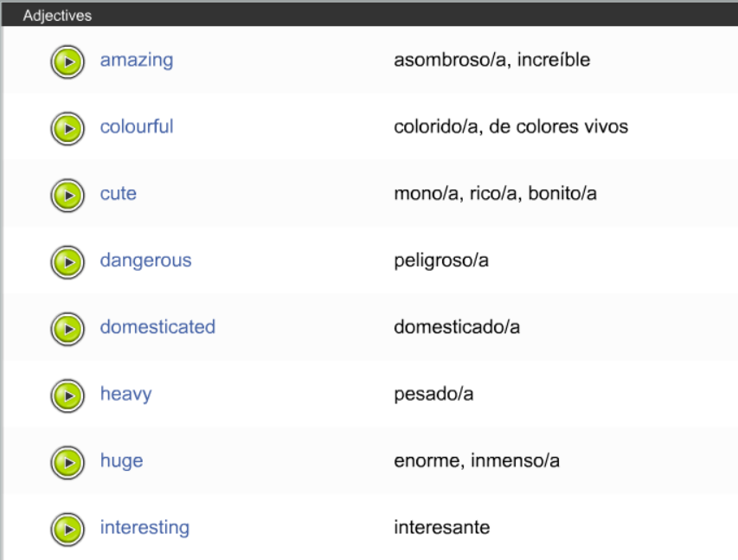This screenshot has height=560, width=738.
Task: Play the domesticated audio clip
Action: [x=67, y=329]
